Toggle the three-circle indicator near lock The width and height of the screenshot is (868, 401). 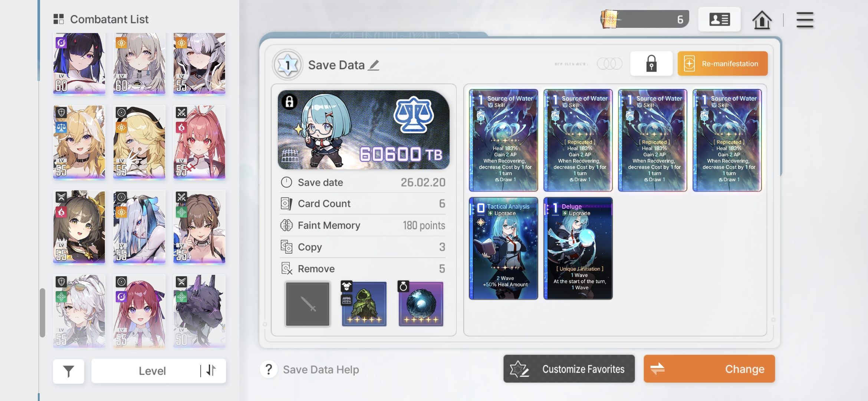[609, 63]
